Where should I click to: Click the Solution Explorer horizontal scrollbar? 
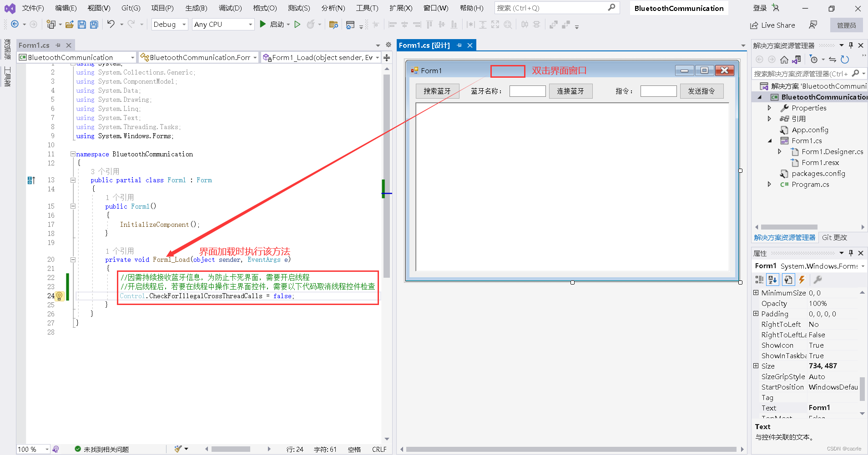click(x=789, y=227)
